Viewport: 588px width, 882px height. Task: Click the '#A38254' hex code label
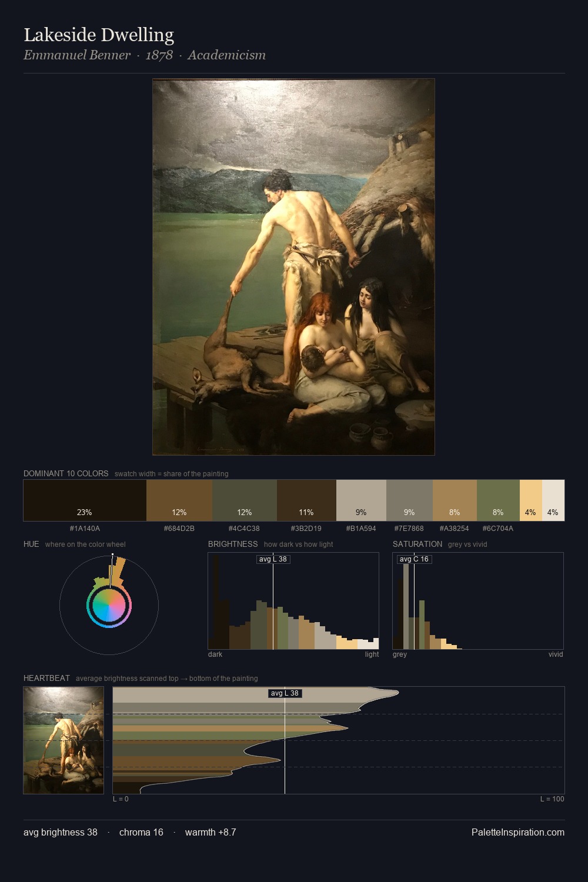(455, 529)
